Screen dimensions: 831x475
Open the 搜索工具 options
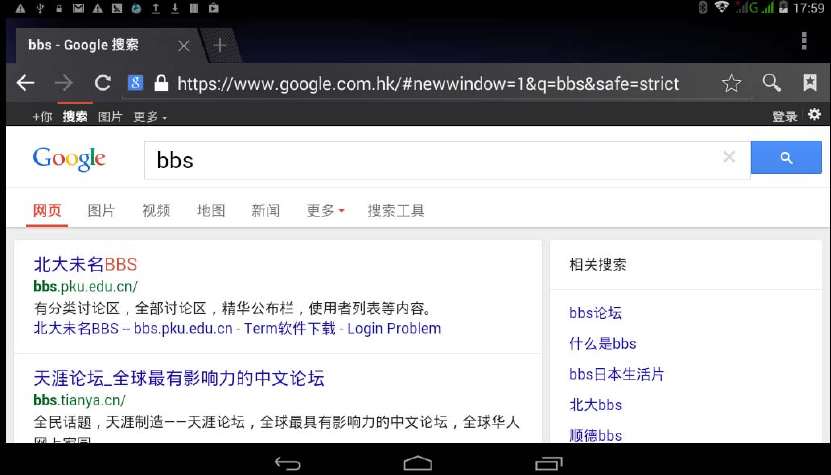coord(396,210)
